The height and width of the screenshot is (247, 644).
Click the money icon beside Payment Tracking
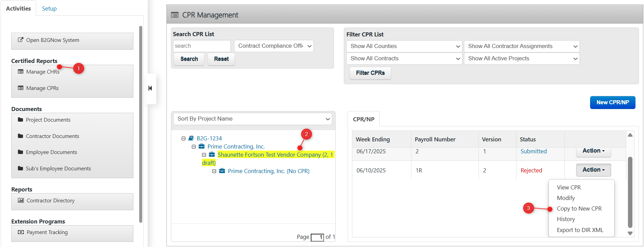click(21, 232)
